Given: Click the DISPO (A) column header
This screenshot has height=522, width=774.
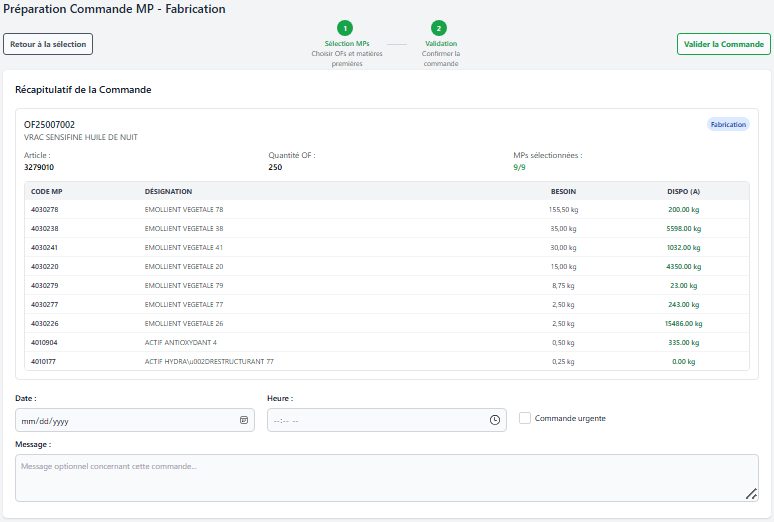Looking at the screenshot, I should pos(684,192).
